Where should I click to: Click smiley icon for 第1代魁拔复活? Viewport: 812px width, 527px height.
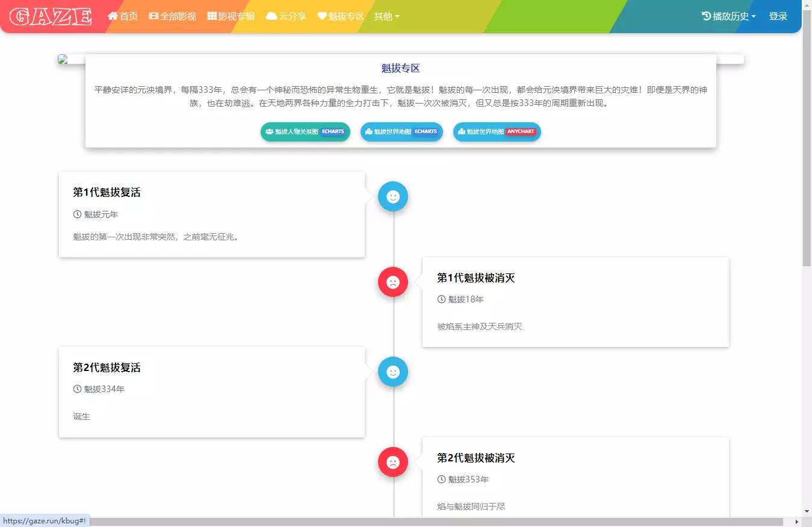tap(393, 196)
